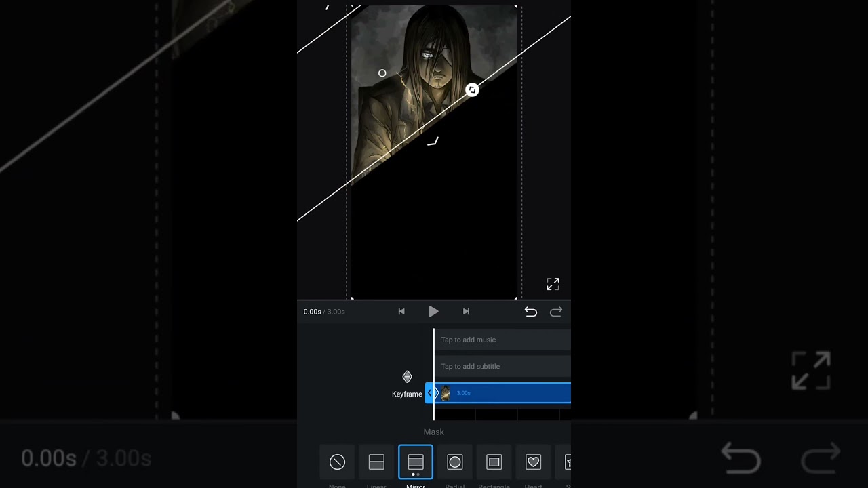Screen dimensions: 868x488
Task: Click the mask rotation handle
Action: (x=472, y=89)
